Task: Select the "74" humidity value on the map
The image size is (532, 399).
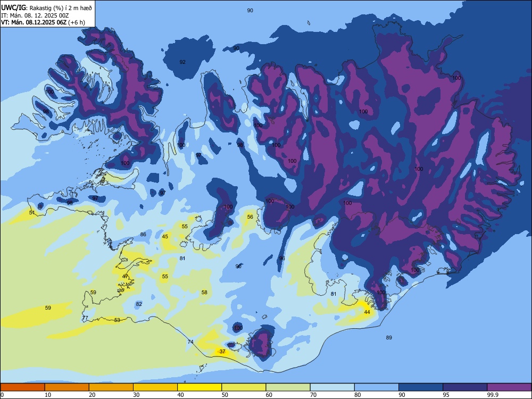Action: 190,342
